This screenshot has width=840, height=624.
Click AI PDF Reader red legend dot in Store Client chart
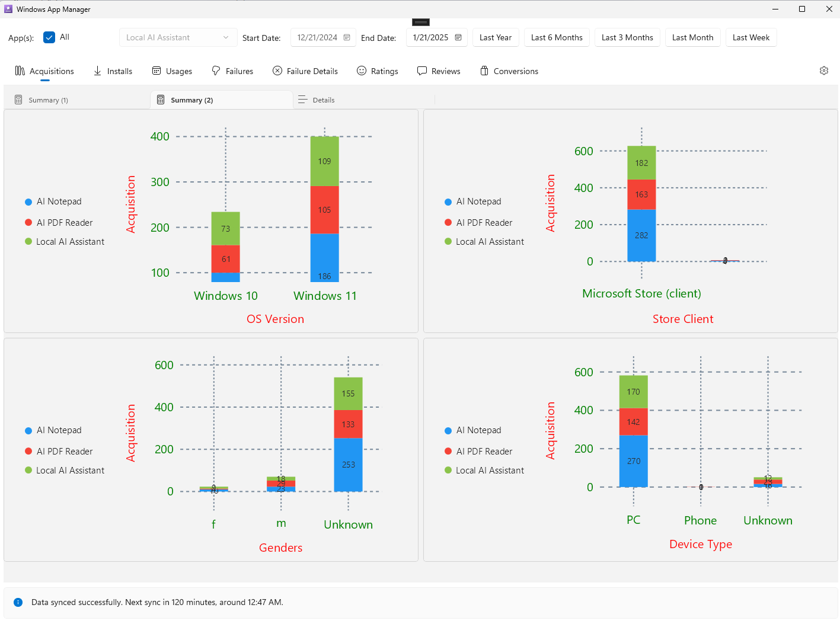pos(448,222)
